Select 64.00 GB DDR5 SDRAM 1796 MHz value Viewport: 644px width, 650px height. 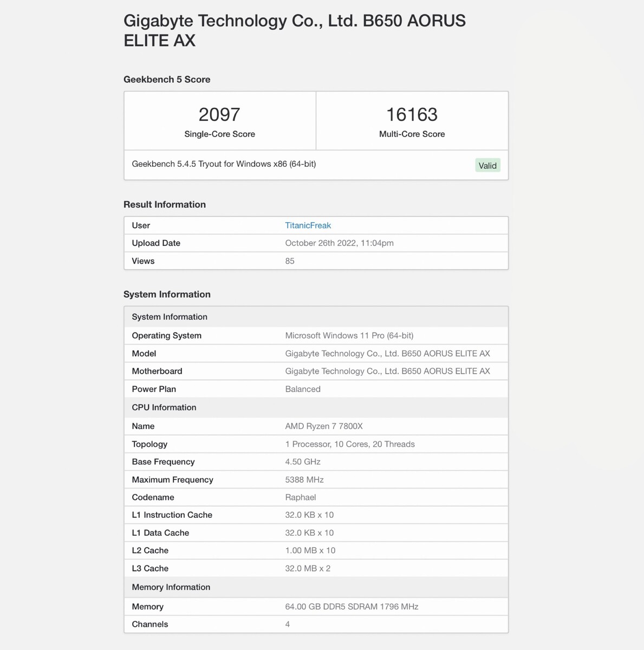point(352,607)
